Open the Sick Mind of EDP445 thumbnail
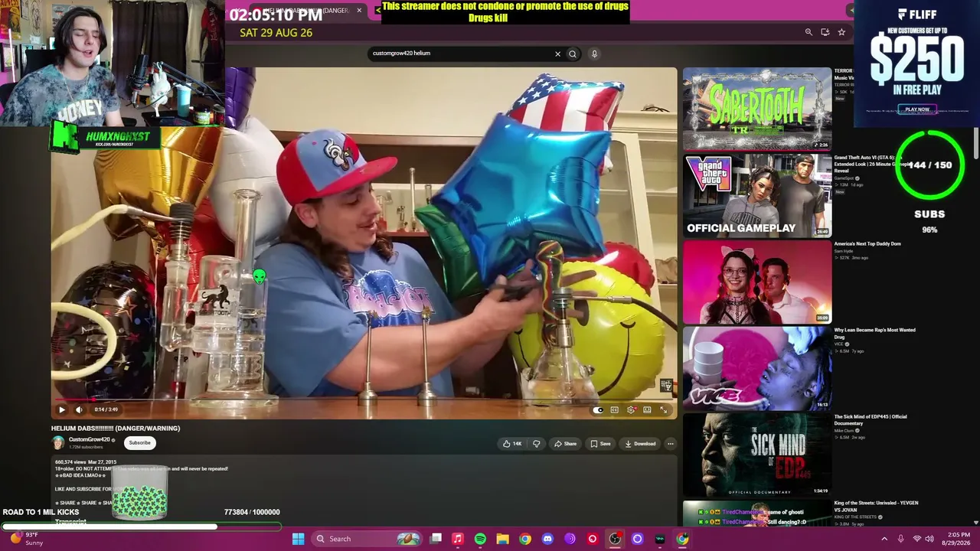 point(756,455)
